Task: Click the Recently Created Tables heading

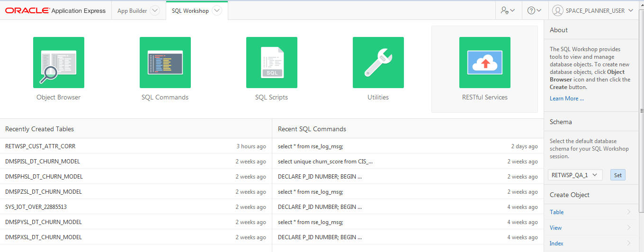Action: coord(39,129)
